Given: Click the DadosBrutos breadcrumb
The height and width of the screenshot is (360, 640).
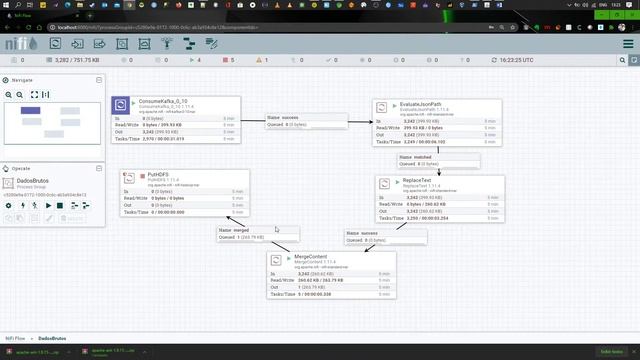Looking at the screenshot, I should coord(52,338).
